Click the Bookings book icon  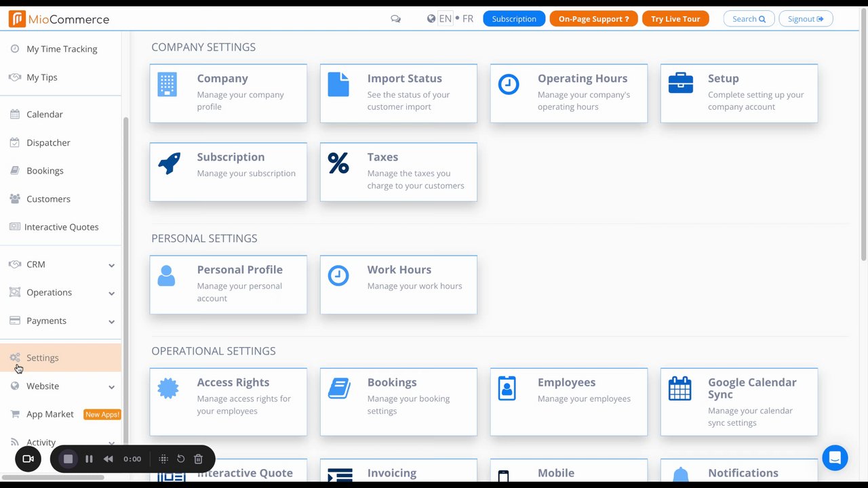(x=340, y=388)
